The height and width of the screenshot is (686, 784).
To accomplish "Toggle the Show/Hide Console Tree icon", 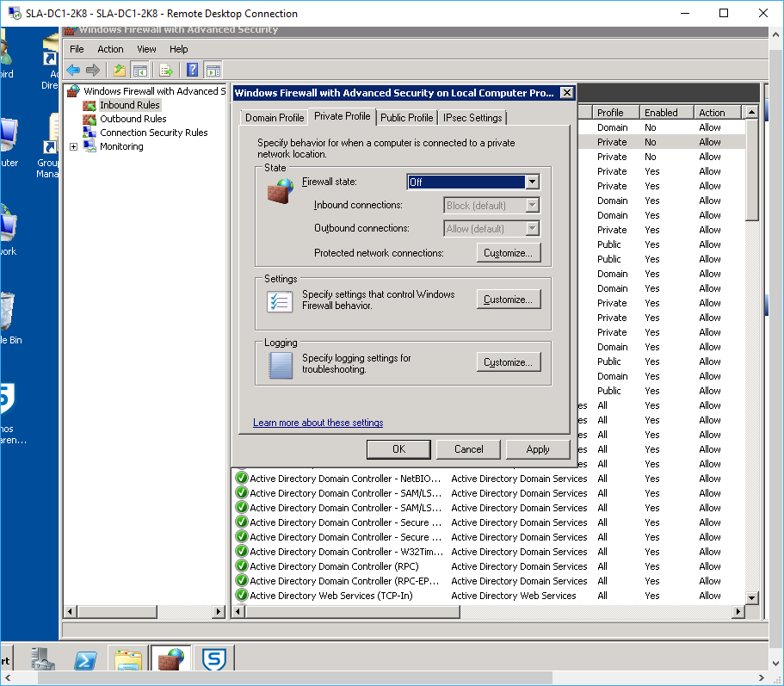I will tap(139, 70).
